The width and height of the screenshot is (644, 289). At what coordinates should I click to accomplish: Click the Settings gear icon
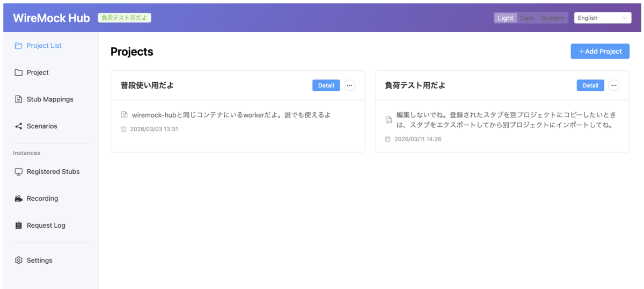click(x=19, y=261)
